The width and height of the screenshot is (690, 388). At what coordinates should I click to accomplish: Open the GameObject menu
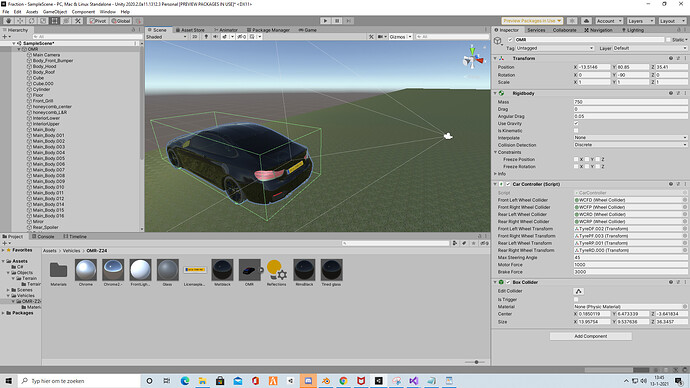[x=55, y=12]
